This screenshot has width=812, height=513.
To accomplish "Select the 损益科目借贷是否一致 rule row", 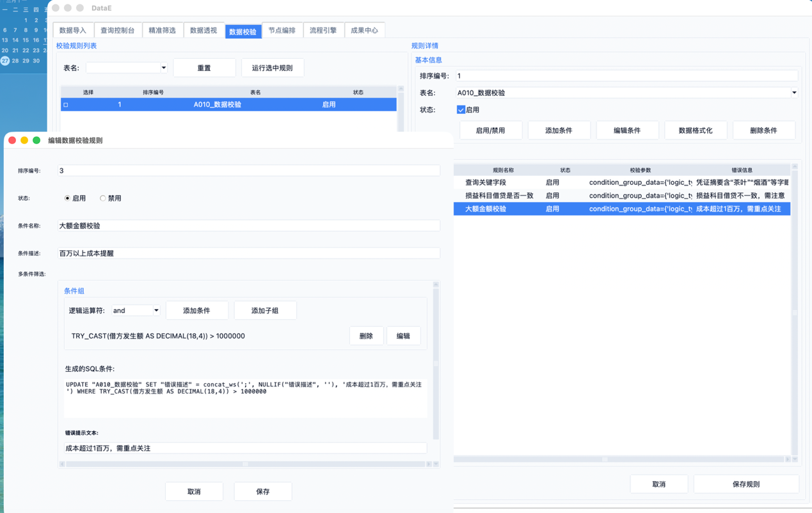I will pyautogui.click(x=622, y=196).
